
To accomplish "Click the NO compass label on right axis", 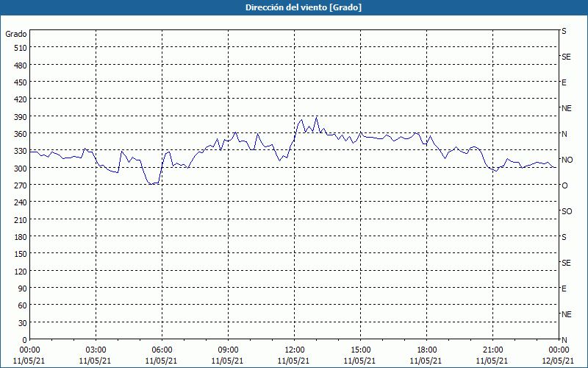I will tap(567, 160).
